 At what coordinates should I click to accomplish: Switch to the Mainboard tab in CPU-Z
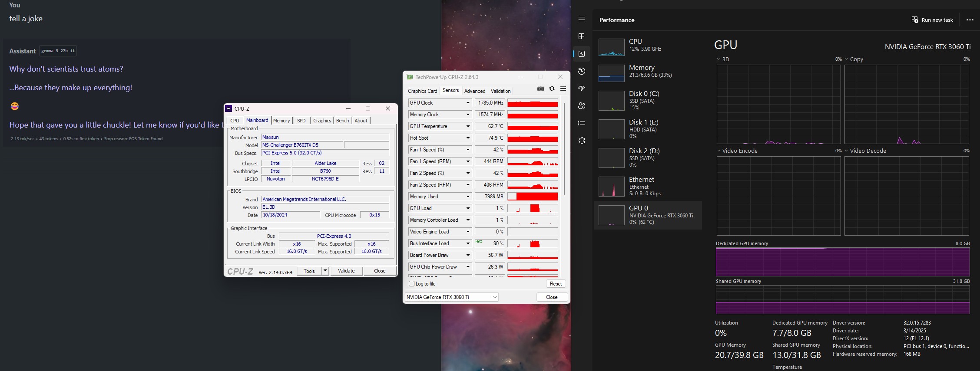coord(257,120)
